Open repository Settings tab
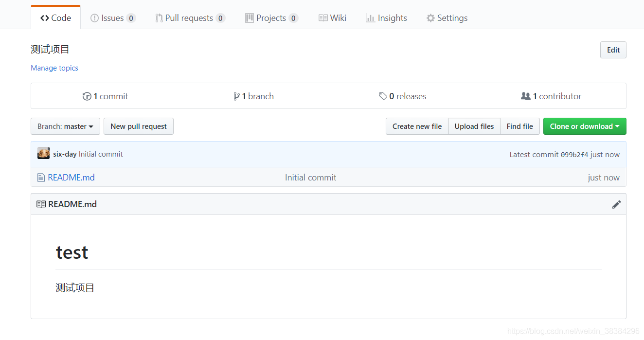This screenshot has height=340, width=644. [x=447, y=18]
